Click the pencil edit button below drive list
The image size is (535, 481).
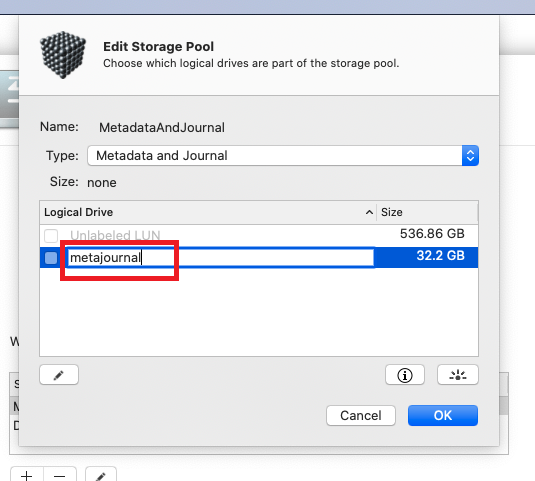pos(59,375)
